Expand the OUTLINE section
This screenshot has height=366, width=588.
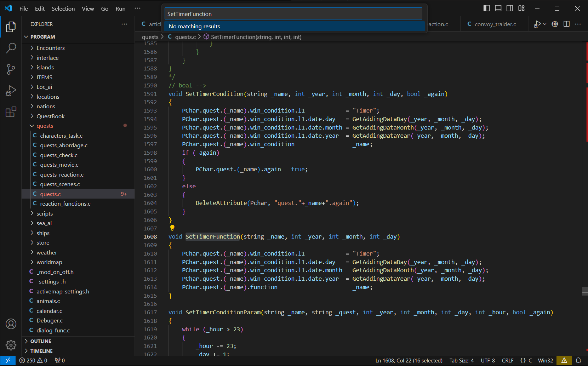coord(41,341)
